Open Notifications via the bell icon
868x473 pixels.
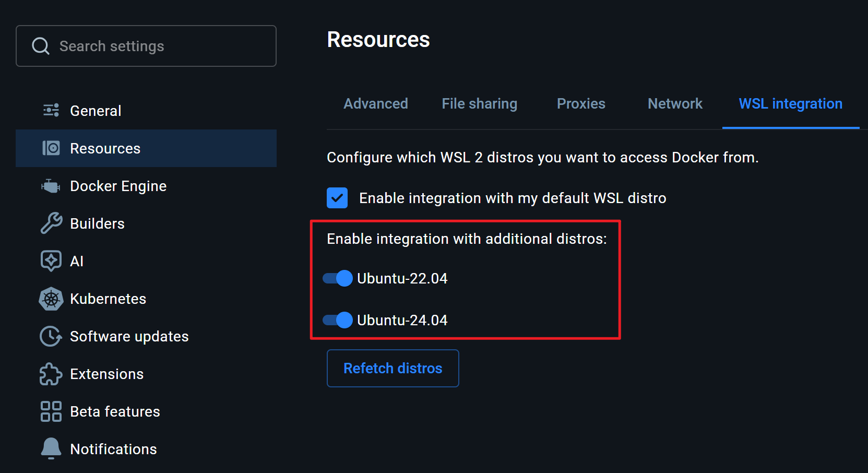coord(51,448)
